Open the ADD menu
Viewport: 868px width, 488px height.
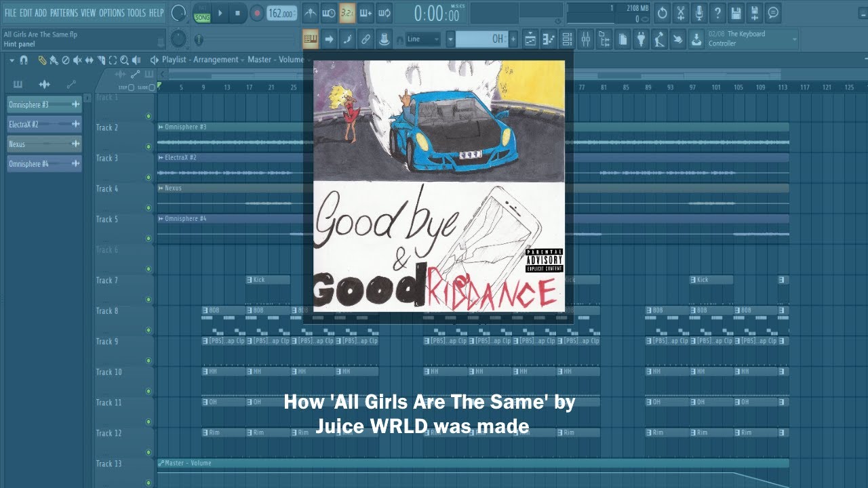click(41, 13)
